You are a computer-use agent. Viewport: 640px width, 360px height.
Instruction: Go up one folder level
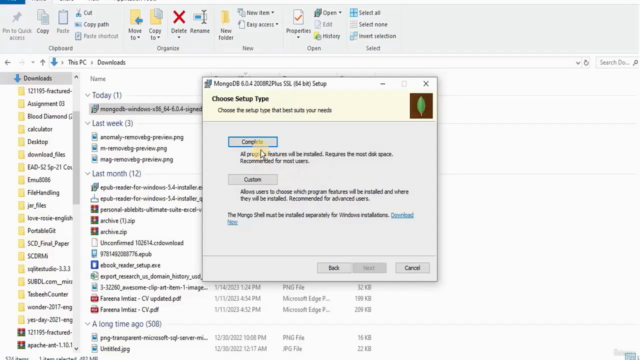(42, 62)
